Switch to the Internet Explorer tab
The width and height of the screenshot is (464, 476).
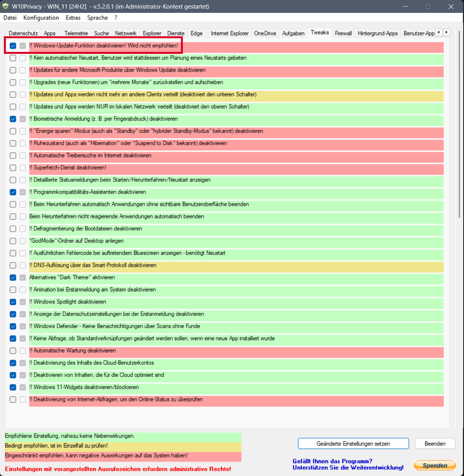(230, 33)
